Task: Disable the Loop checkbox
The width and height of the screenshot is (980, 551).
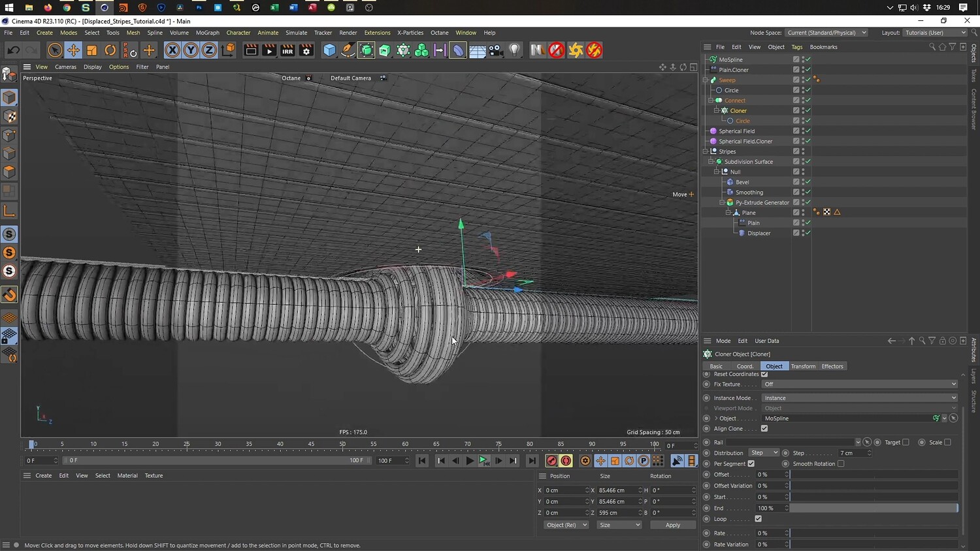Action: click(x=758, y=519)
